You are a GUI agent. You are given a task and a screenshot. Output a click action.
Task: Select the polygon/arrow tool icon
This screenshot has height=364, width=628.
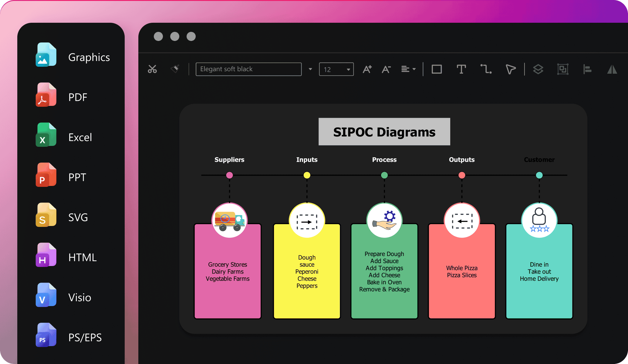[x=509, y=69]
